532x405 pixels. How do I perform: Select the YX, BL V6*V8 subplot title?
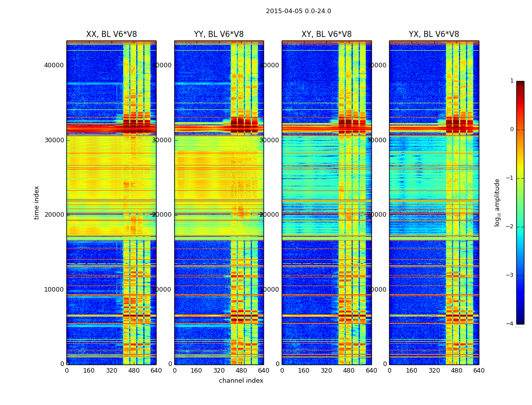coord(434,34)
